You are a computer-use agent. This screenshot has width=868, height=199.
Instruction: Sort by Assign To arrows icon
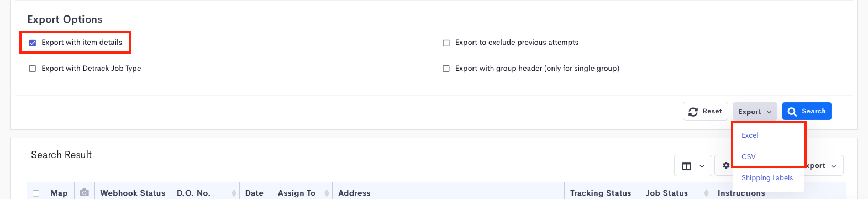(327, 193)
